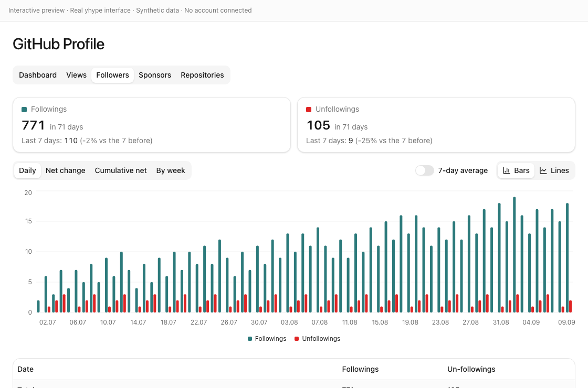Click the Date column header
The height and width of the screenshot is (388, 588).
pyautogui.click(x=26, y=369)
